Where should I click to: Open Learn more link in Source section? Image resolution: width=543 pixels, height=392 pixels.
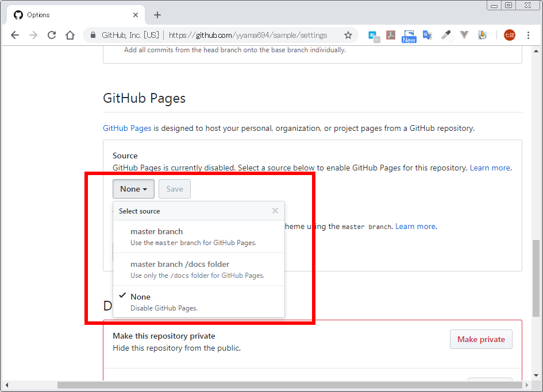point(490,168)
